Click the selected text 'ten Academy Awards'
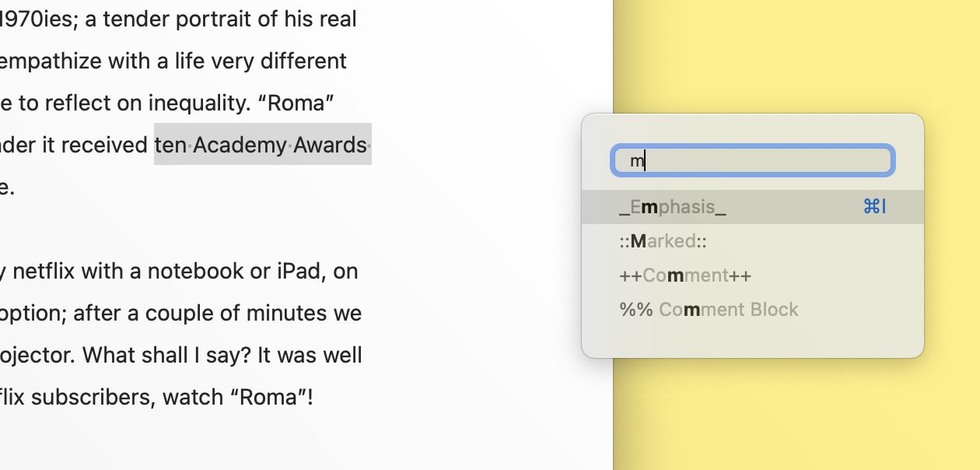980x470 pixels. [263, 145]
